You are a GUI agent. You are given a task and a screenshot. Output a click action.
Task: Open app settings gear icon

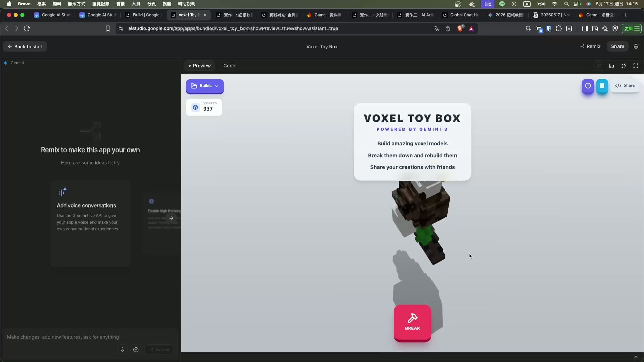point(636,47)
